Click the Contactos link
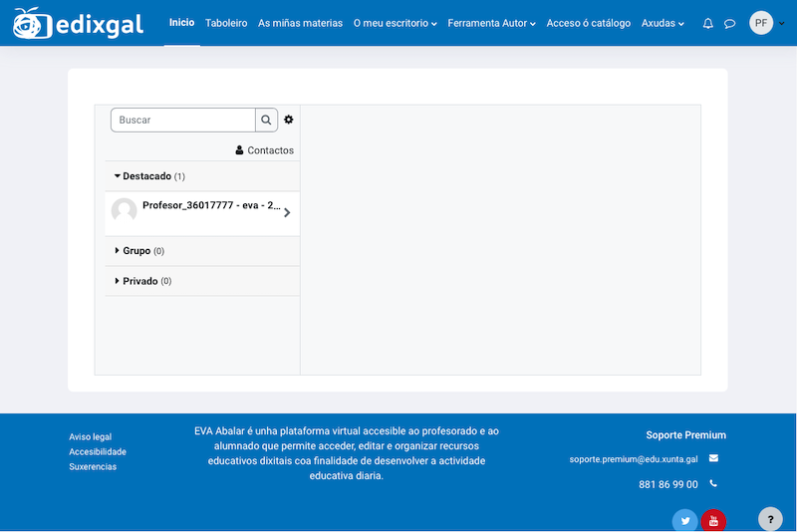 (265, 150)
